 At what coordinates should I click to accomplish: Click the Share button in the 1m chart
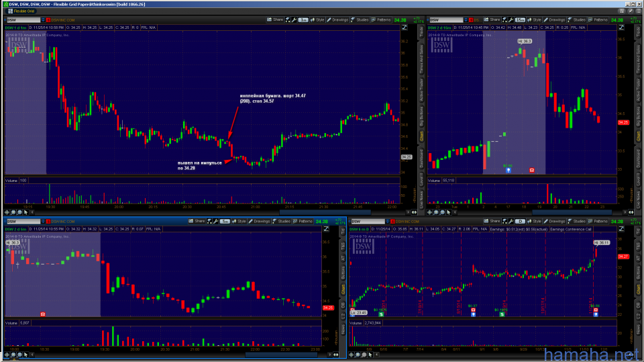[275, 19]
